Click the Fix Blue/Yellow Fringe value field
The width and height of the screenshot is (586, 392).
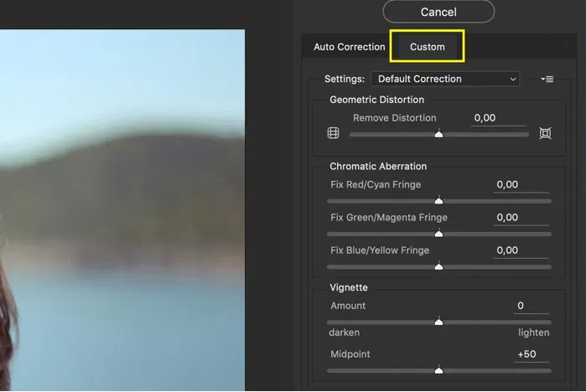point(508,250)
